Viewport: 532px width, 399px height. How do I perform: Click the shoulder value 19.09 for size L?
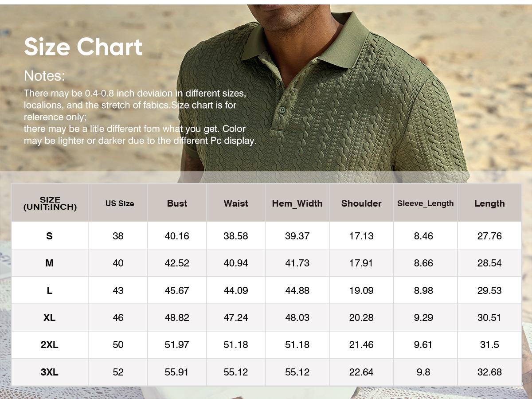point(361,290)
